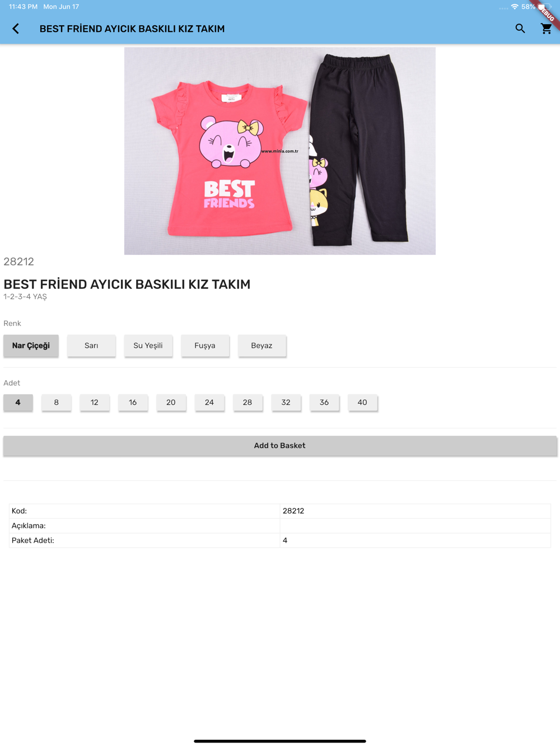Viewport: 560px width, 747px height.
Task: Choose quantity 36
Action: (x=324, y=402)
